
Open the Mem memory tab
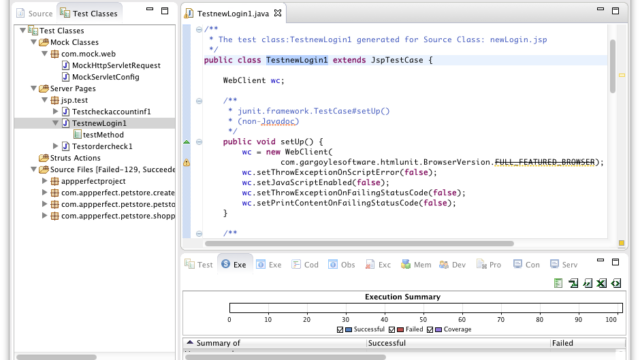pyautogui.click(x=416, y=264)
